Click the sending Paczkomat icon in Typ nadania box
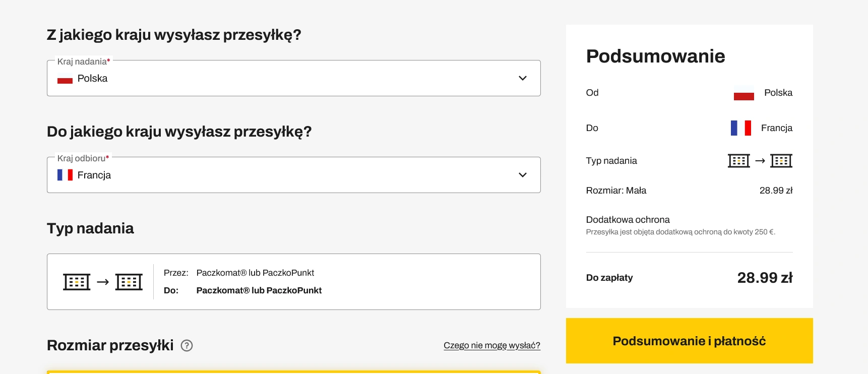This screenshot has height=374, width=868. (x=77, y=282)
